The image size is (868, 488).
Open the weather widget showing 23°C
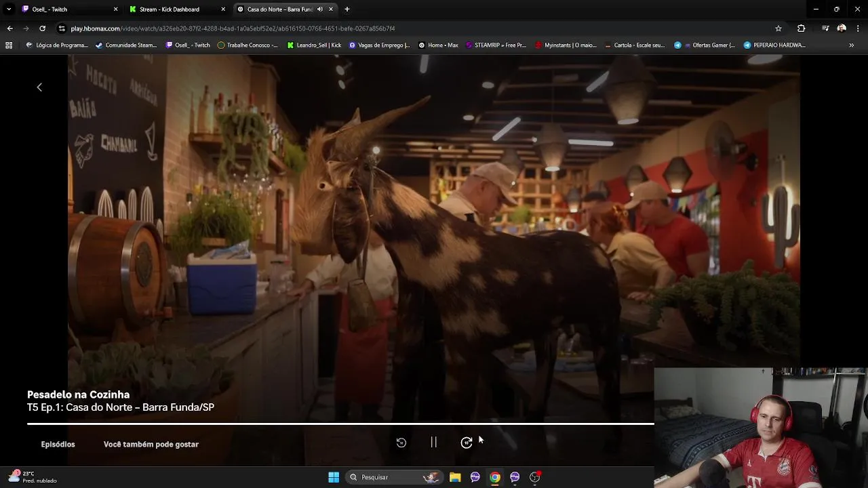[x=33, y=477]
